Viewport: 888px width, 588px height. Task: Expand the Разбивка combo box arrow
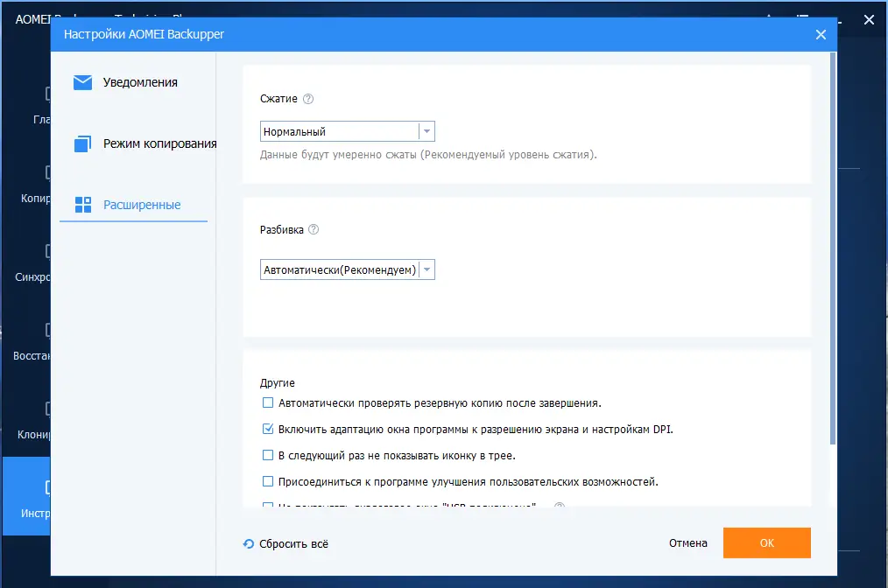(x=427, y=270)
